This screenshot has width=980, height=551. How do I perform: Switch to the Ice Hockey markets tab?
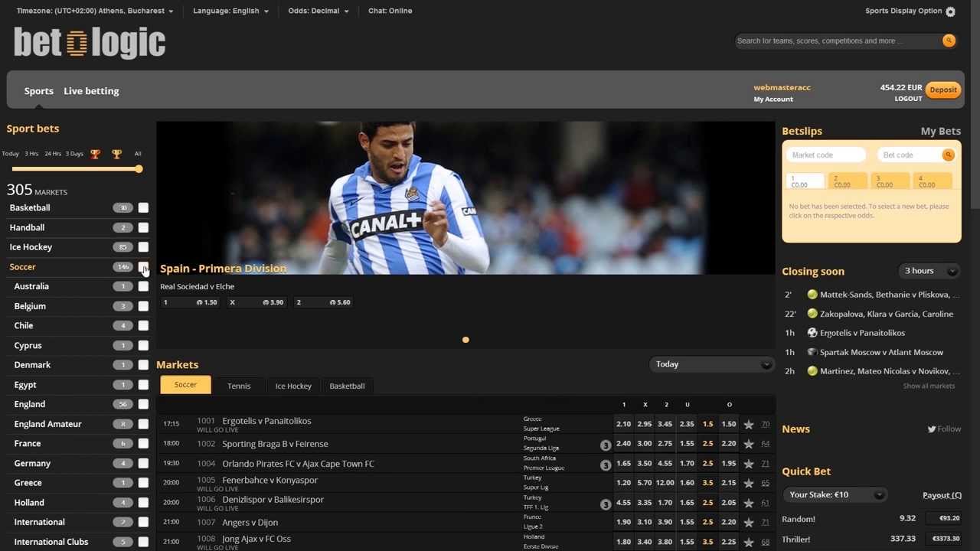coord(293,386)
